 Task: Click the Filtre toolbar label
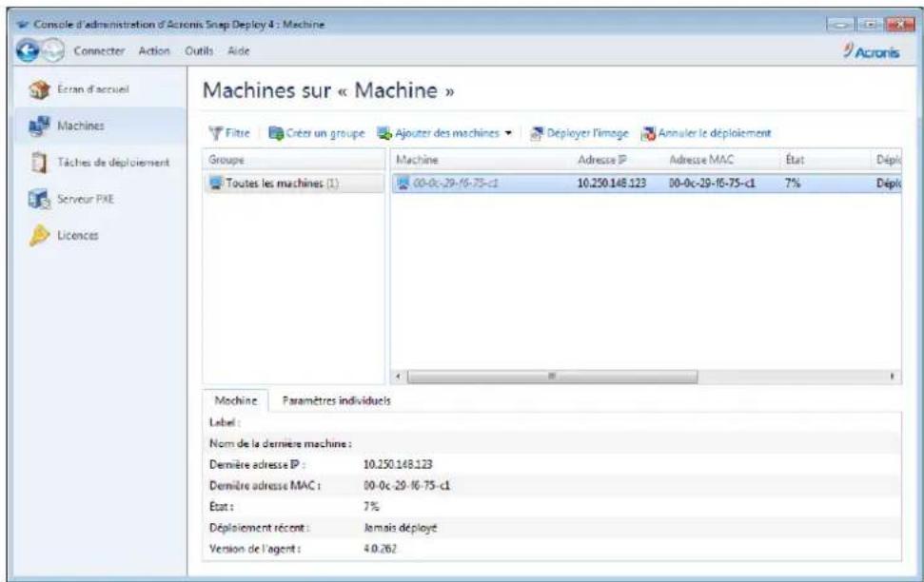[238, 134]
